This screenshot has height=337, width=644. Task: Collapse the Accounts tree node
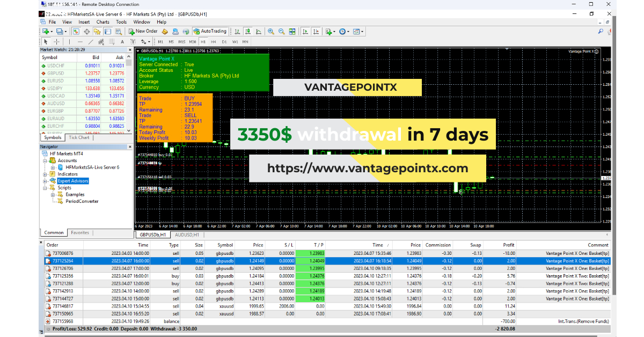[x=46, y=160]
